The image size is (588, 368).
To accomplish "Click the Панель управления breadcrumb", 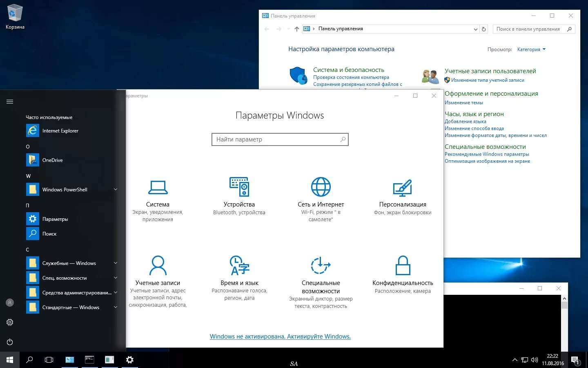I will (x=341, y=29).
